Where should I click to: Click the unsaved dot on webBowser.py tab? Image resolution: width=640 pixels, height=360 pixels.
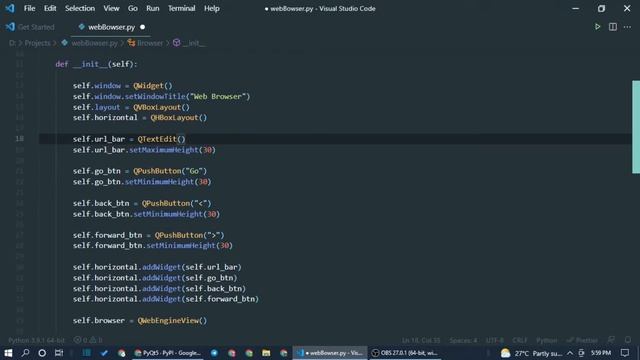click(x=142, y=27)
